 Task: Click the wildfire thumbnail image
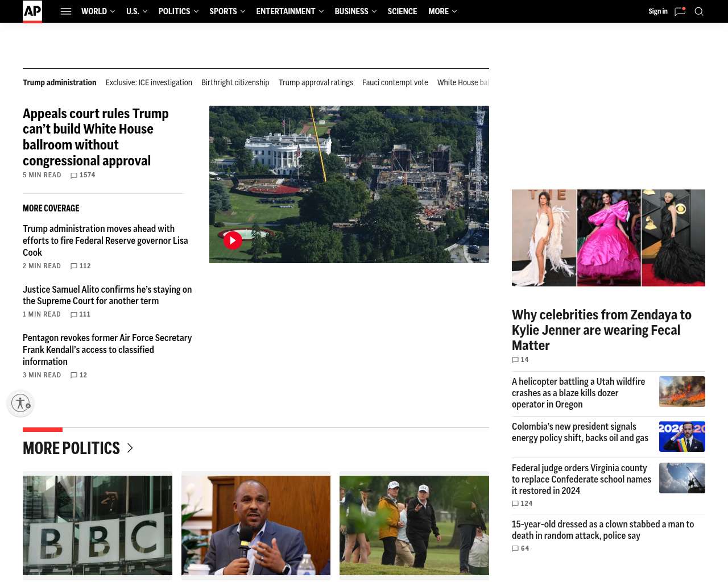coord(682,392)
